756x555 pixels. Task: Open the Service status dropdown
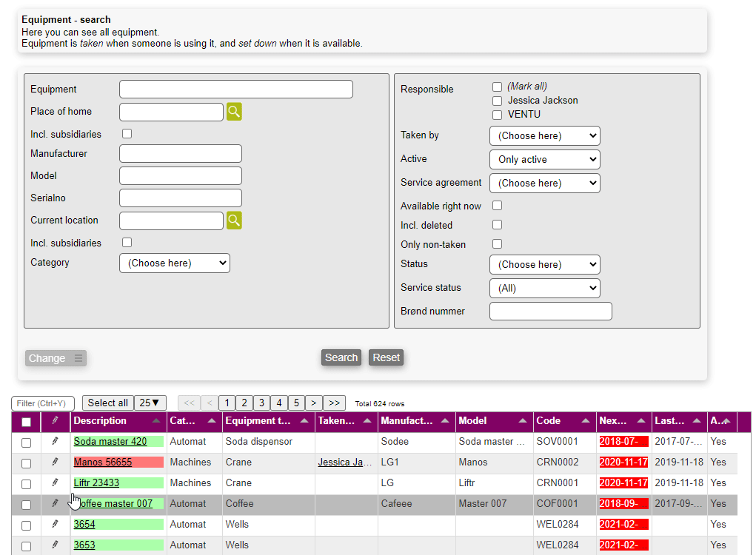544,288
